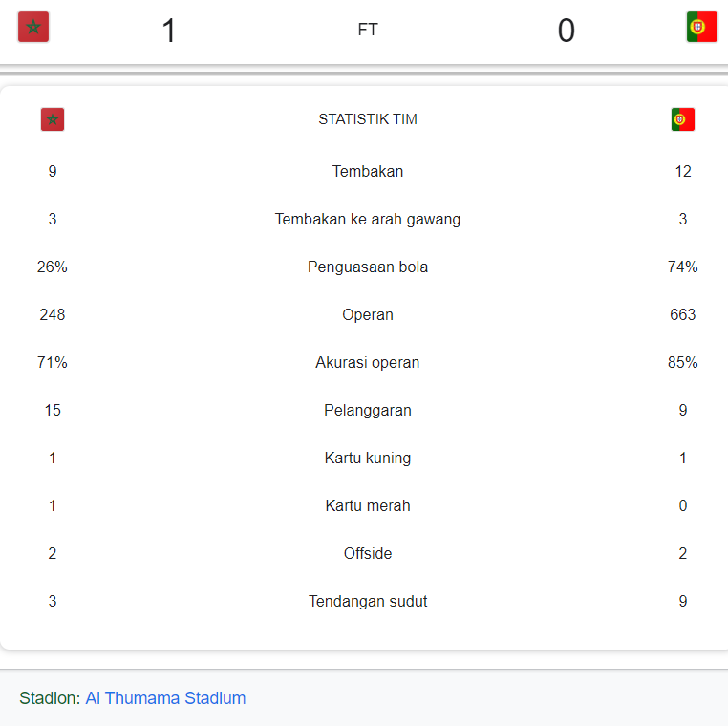Click the Morocco flag in score header
Image resolution: width=728 pixels, height=726 pixels.
[33, 27]
